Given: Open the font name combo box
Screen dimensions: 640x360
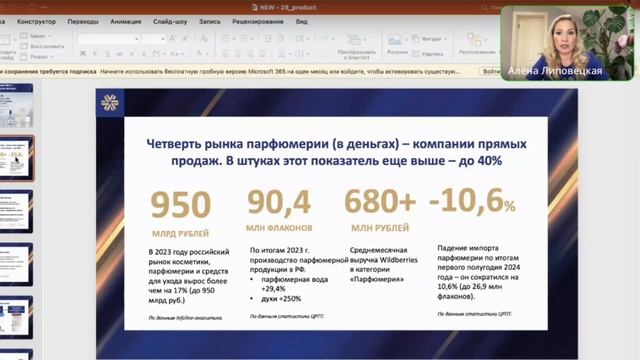Looking at the screenshot, I should coord(109,39).
